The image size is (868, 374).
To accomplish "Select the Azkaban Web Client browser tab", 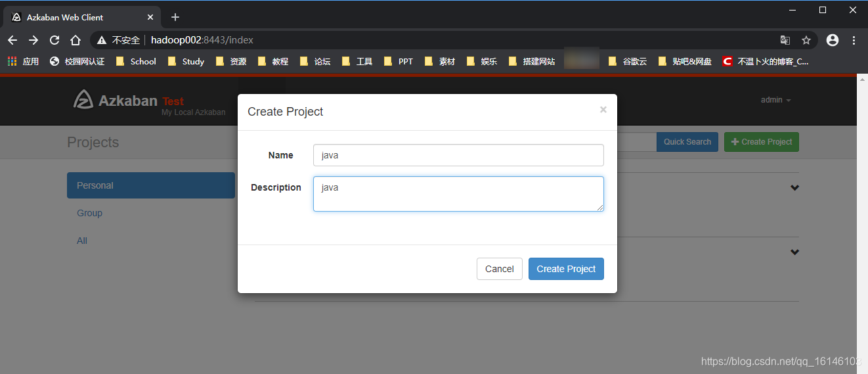I will pyautogui.click(x=82, y=17).
